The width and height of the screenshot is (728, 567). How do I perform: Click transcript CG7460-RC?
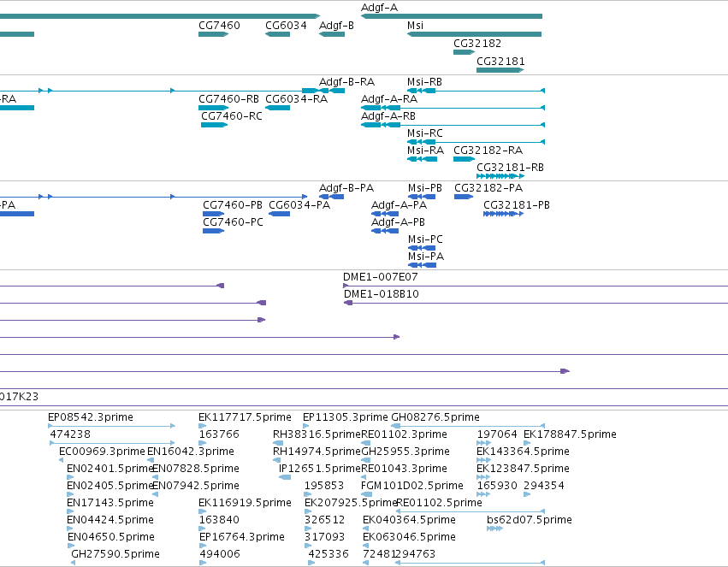(x=232, y=116)
